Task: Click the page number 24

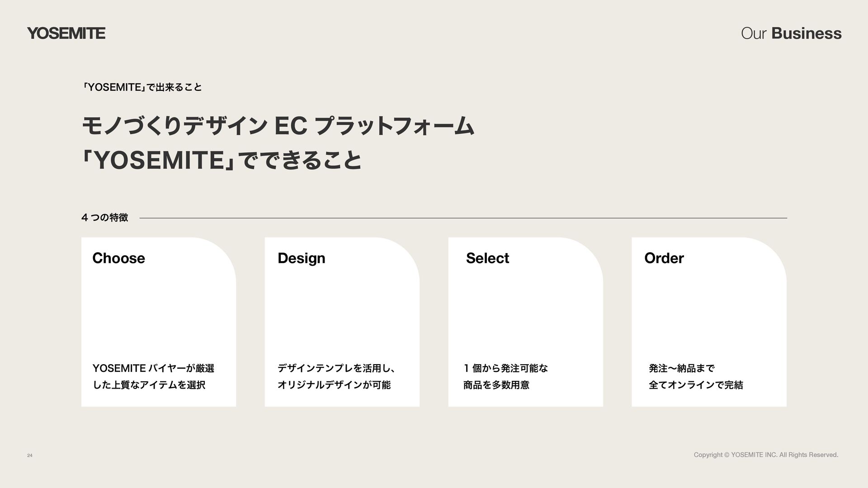Action: [30, 455]
